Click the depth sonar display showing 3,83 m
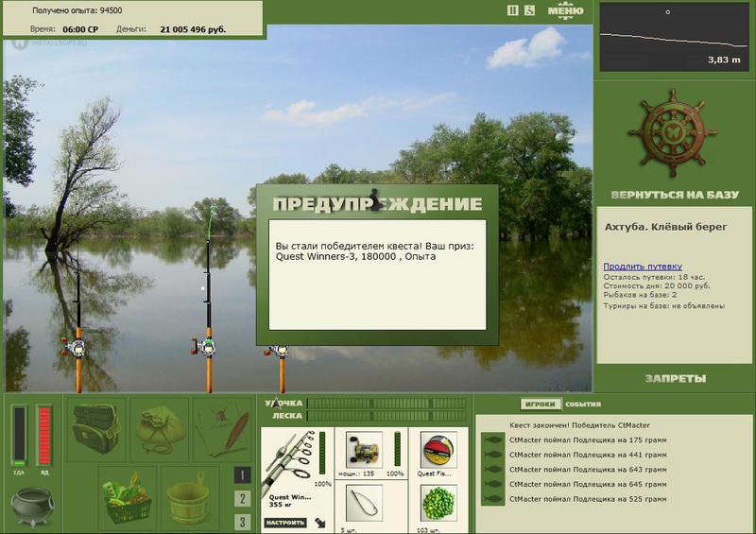 pos(674,37)
